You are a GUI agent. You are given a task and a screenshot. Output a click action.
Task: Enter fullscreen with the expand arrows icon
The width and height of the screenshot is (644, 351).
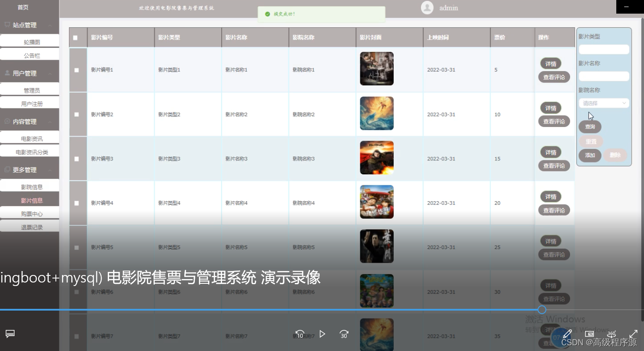click(633, 334)
